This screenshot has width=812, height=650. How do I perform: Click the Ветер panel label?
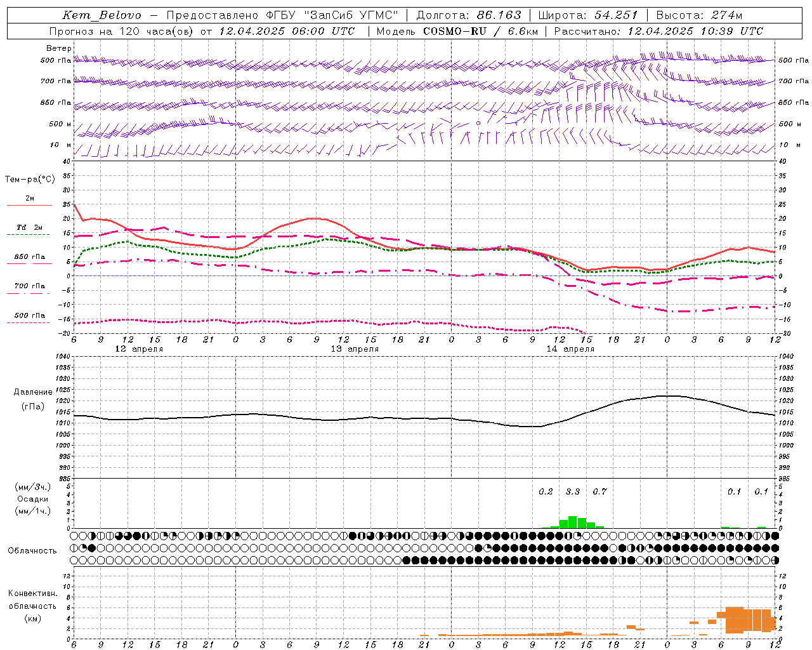click(x=59, y=48)
